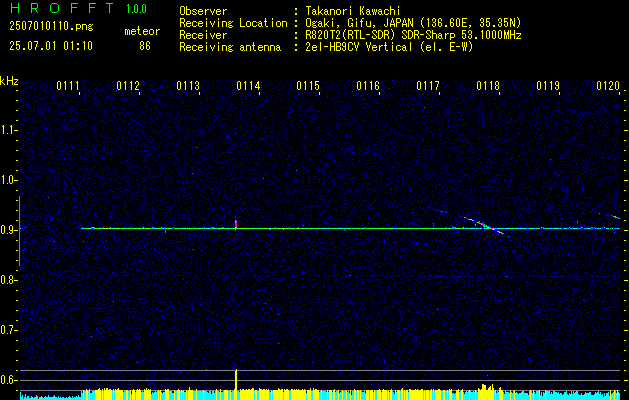Click the 1.0 kHz axis label
Screen dimensions: 629x400
(x=8, y=180)
